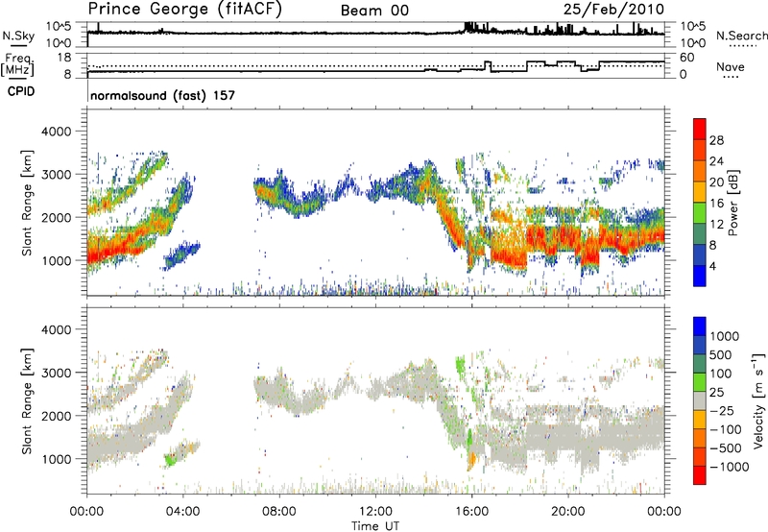Click the "-25" label on Velocity colorbar
The width and height of the screenshot is (768, 532).
point(722,411)
